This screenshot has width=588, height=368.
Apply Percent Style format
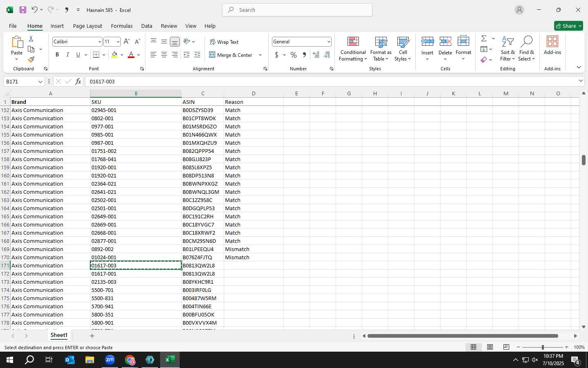point(294,55)
